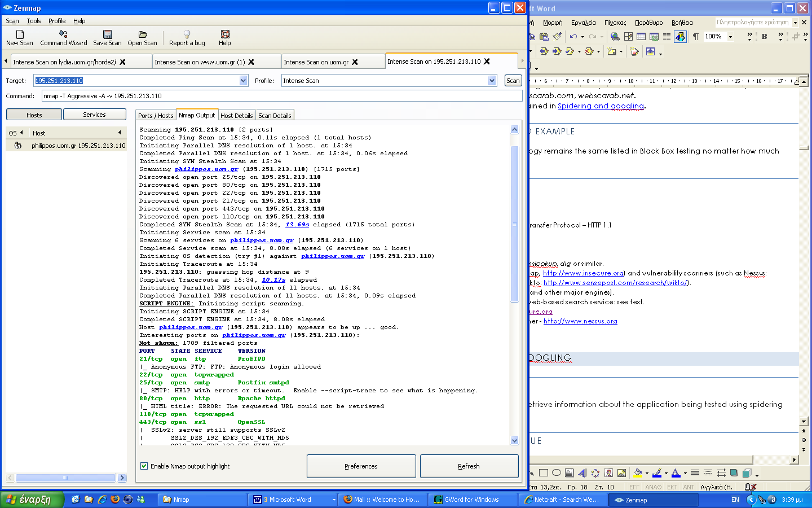Toggle Track Changes icon in Word
The height and width of the screenshot is (508, 812).
click(634, 51)
